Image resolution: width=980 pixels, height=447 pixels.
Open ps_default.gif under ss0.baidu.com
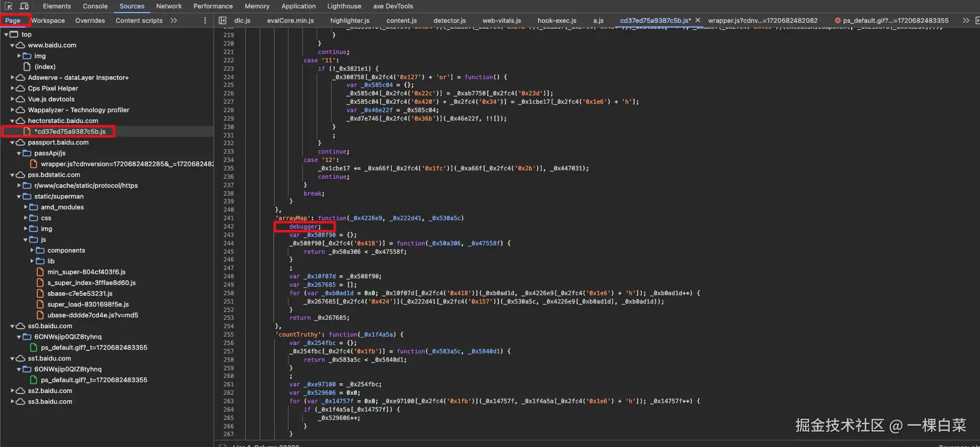[94, 347]
